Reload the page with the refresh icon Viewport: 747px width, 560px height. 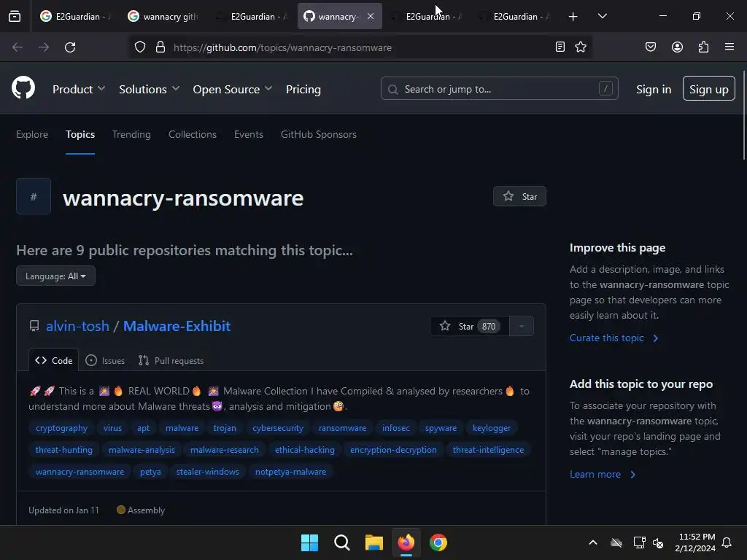pos(70,47)
